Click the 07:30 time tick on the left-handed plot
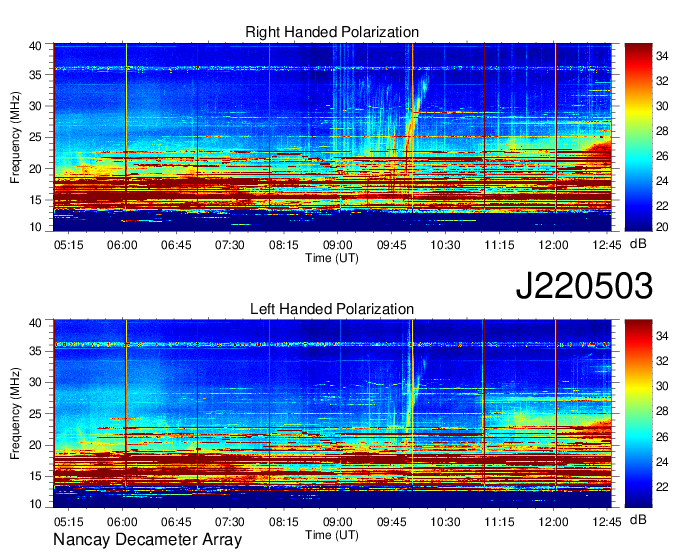Image resolution: width=680 pixels, height=552 pixels. [x=230, y=522]
